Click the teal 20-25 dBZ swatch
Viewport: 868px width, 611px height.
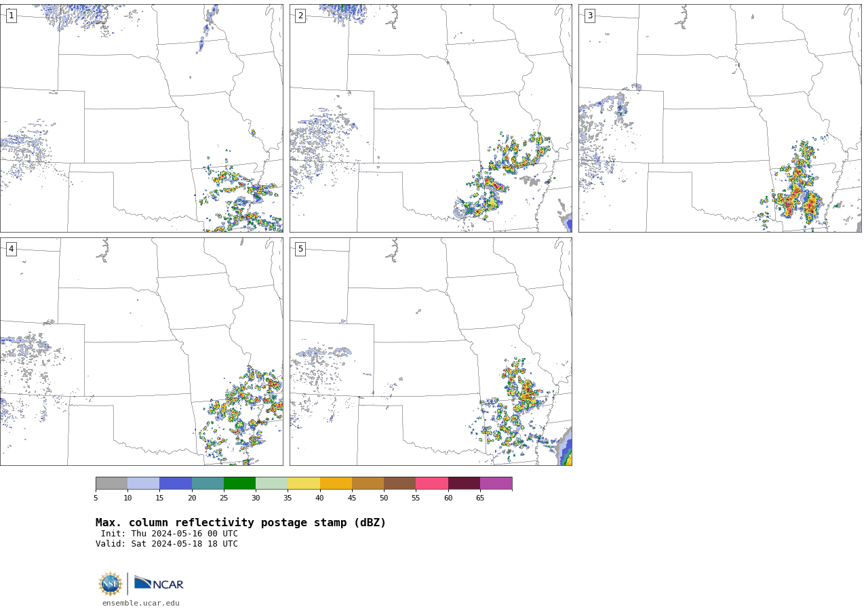208,484
